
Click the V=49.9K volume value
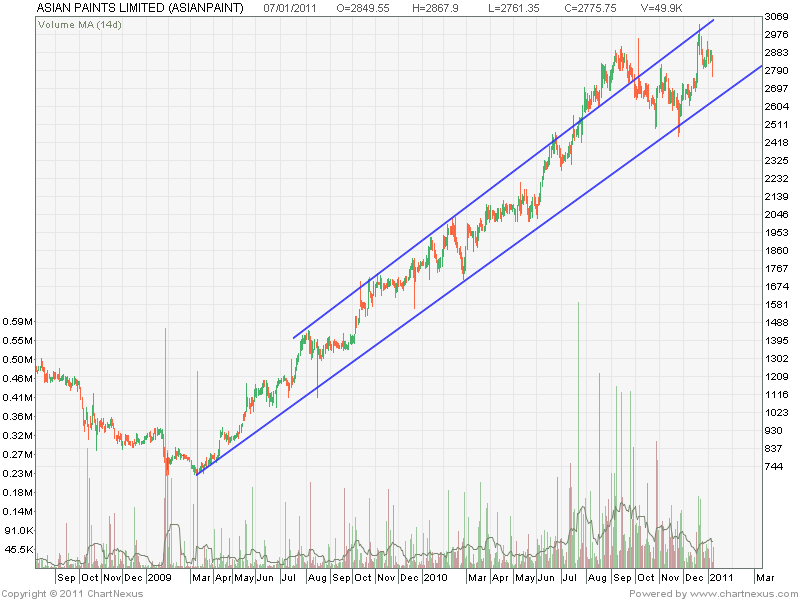click(661, 8)
